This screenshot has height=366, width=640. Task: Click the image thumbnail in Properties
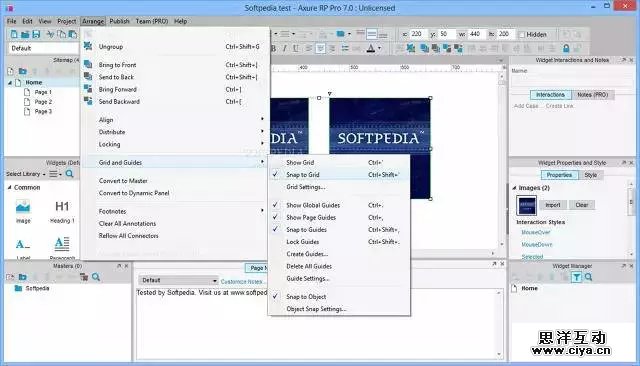526,205
